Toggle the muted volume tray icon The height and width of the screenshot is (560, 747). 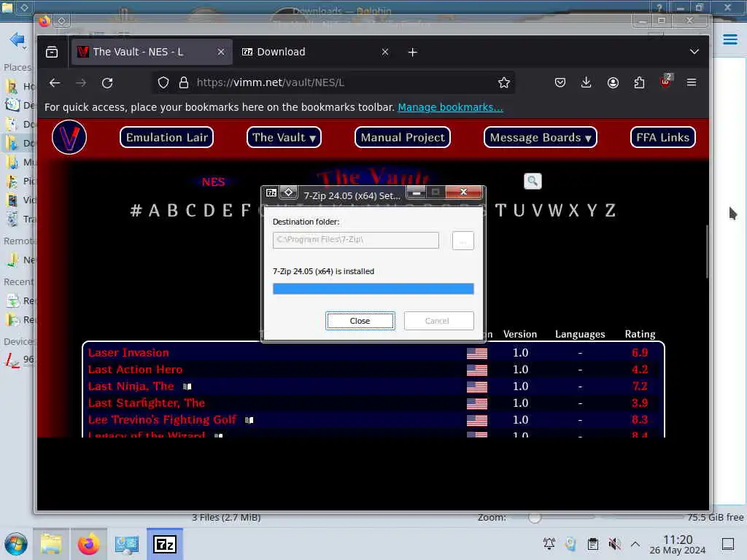coord(614,544)
